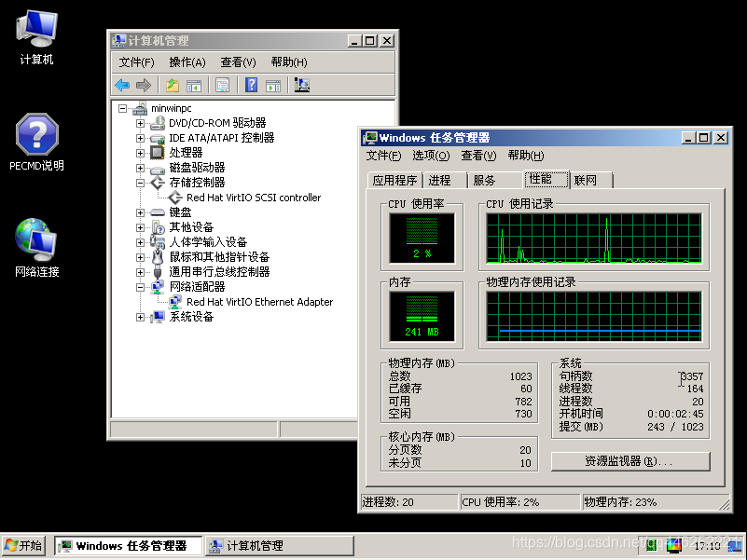Image resolution: width=747 pixels, height=560 pixels.
Task: Collapse the 网络适配器 node
Action: click(x=140, y=287)
